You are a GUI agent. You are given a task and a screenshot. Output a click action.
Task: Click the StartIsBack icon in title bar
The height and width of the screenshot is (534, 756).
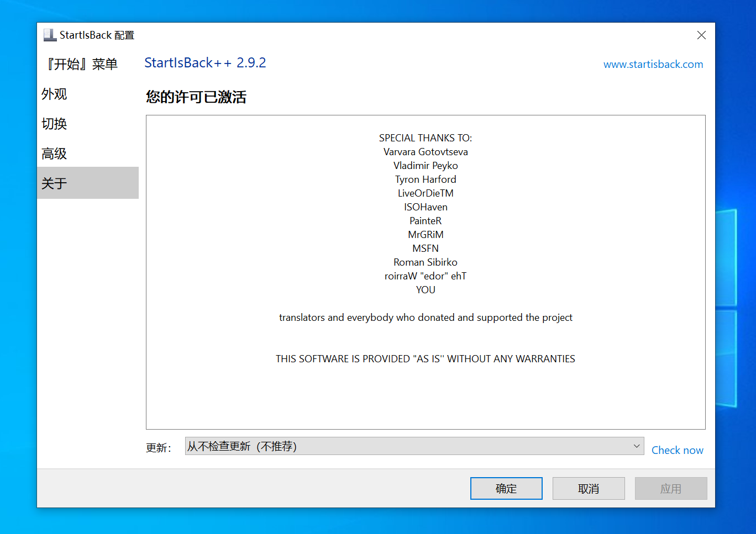tap(49, 34)
